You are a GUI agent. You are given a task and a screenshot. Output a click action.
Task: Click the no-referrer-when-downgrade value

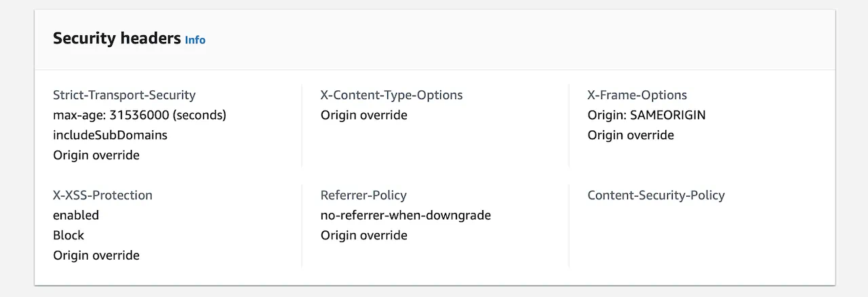click(x=406, y=215)
